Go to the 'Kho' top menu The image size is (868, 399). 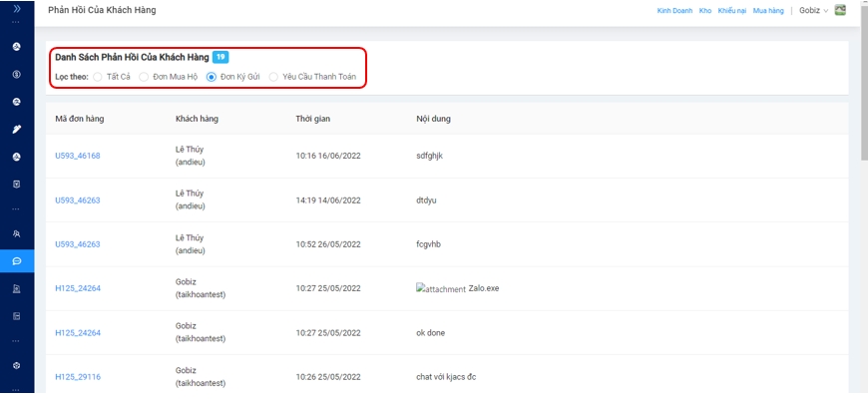(x=705, y=10)
